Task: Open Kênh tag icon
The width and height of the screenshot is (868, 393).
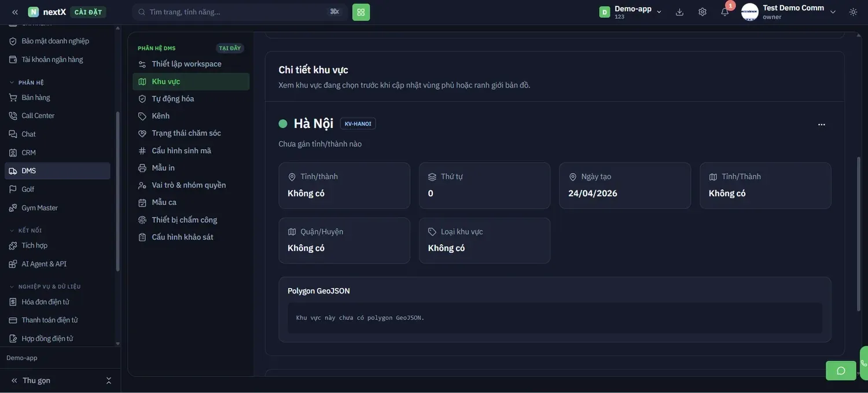Action: click(142, 116)
